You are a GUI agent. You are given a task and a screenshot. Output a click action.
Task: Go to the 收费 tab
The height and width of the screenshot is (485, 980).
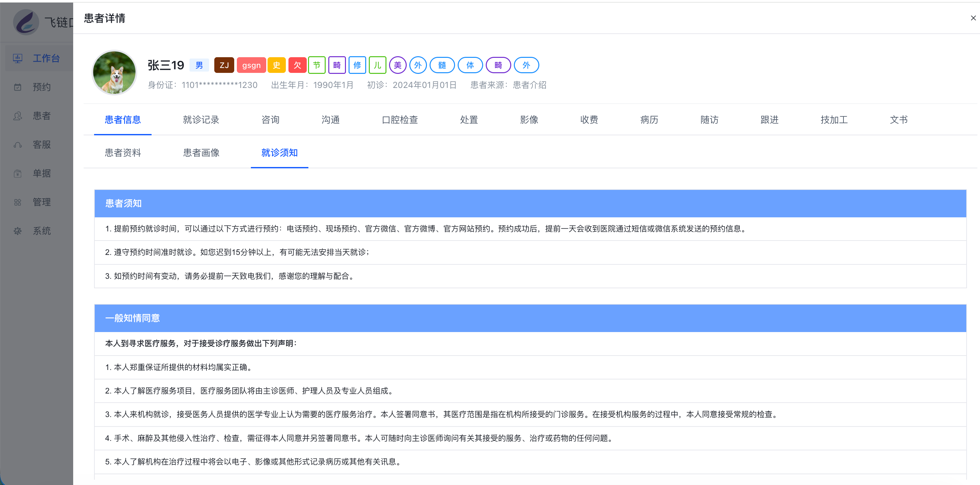click(x=589, y=120)
